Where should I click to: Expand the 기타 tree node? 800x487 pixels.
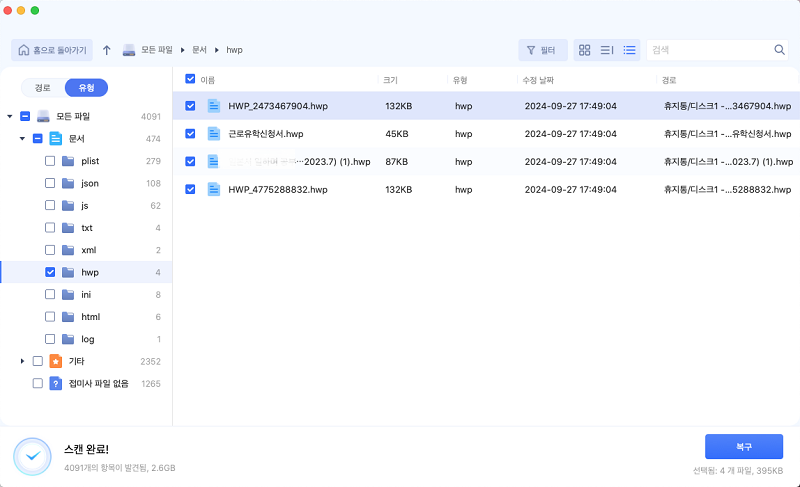[22, 361]
